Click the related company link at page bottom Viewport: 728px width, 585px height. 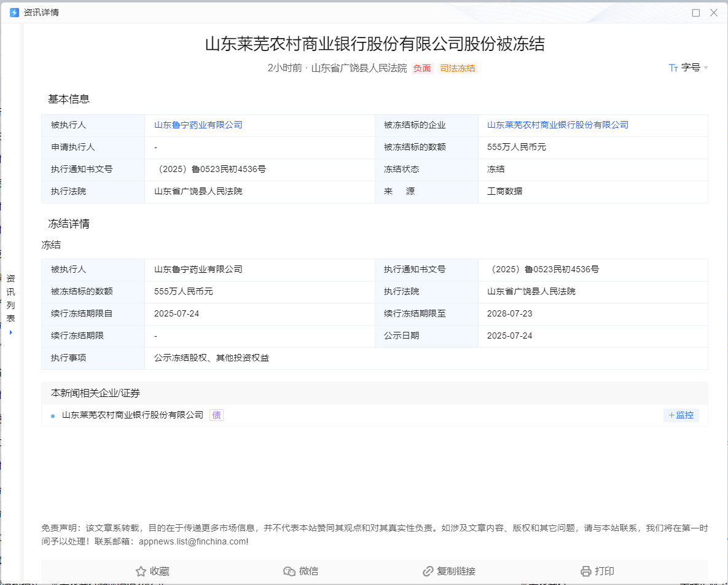coord(131,415)
